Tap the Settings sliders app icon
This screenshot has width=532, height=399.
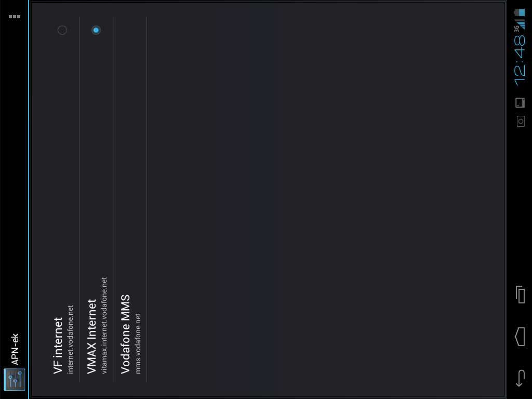coord(14,379)
